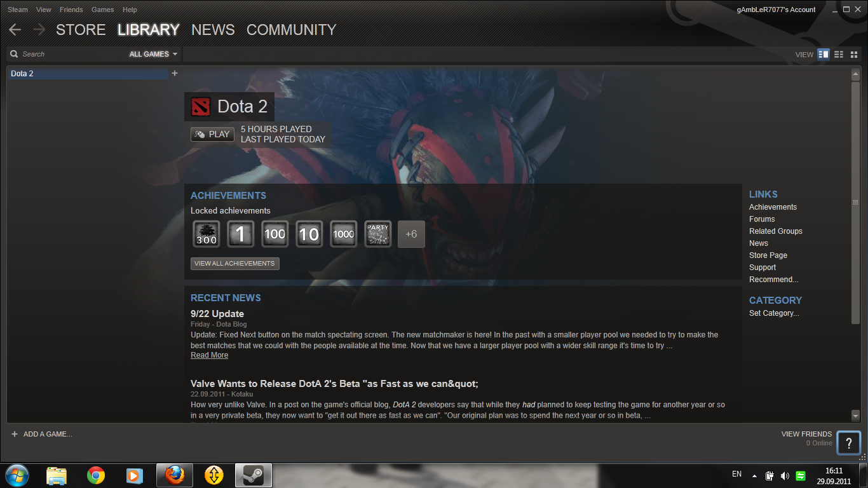868x488 pixels.
Task: Open the Store Page link
Action: [x=768, y=255]
